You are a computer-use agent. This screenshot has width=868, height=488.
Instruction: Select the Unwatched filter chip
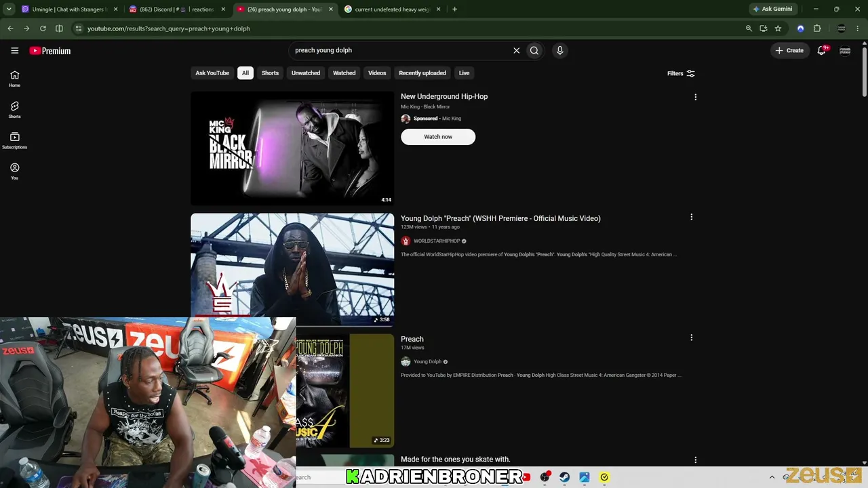(306, 73)
